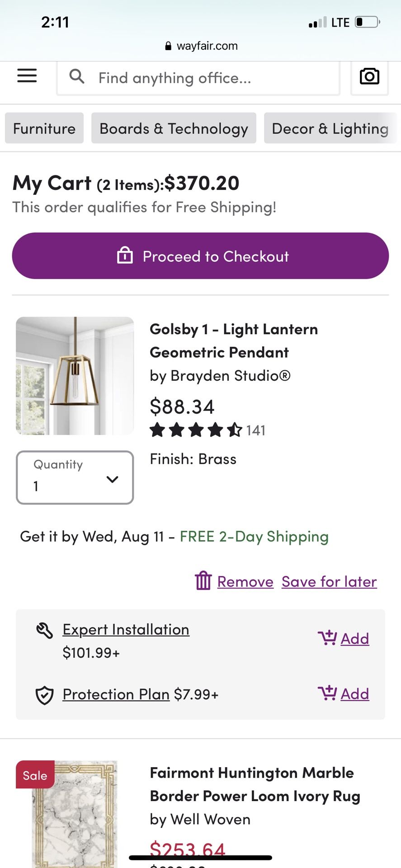Click the Protection Plan shield icon

pos(45,695)
